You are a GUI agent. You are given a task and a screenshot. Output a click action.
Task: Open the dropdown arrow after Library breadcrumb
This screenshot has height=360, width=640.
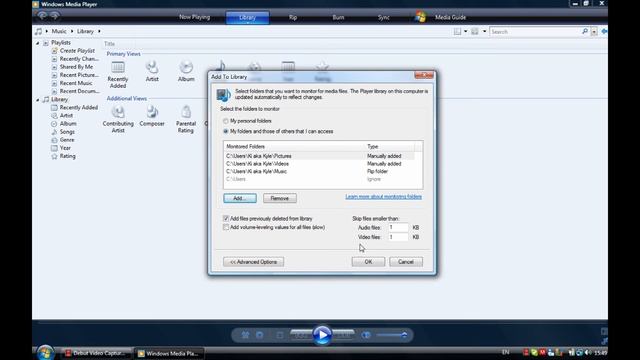click(99, 31)
